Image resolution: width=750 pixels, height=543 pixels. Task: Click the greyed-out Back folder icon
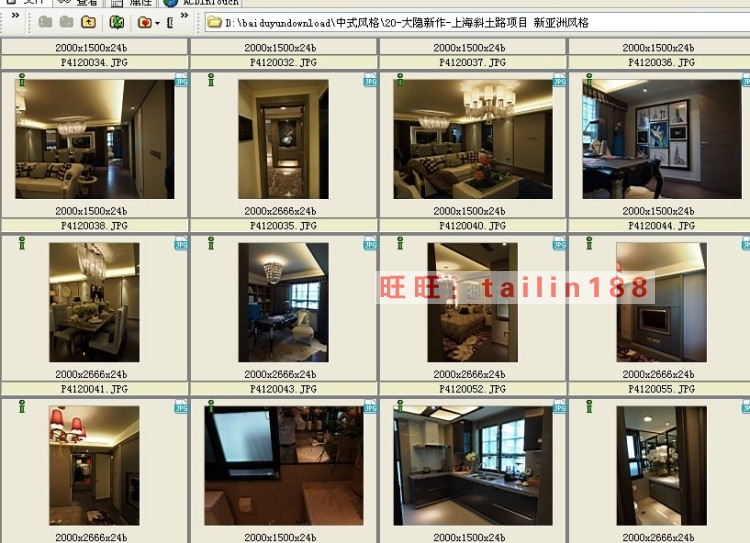45,22
